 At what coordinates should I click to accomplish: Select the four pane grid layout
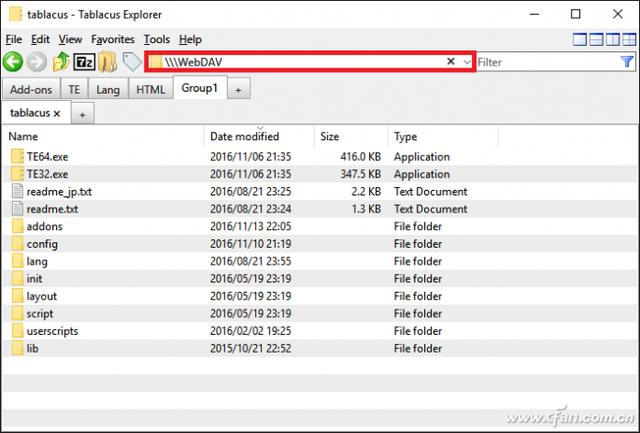629,40
